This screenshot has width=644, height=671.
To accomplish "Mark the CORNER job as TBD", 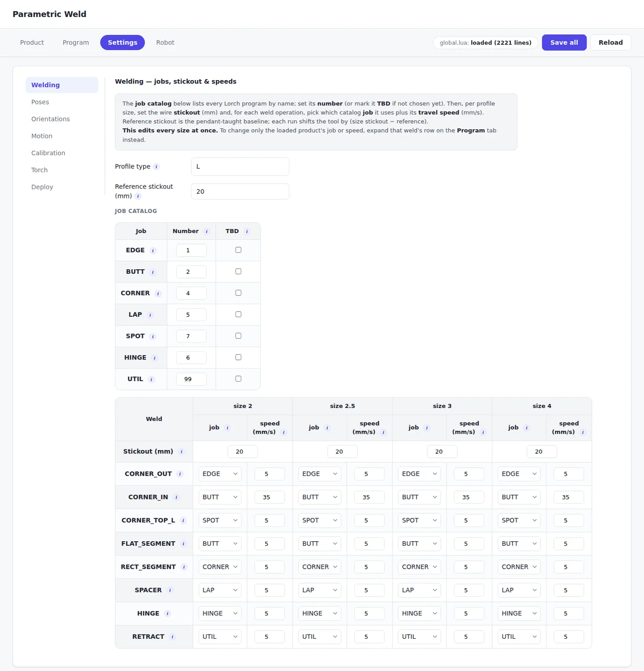I will coord(238,293).
